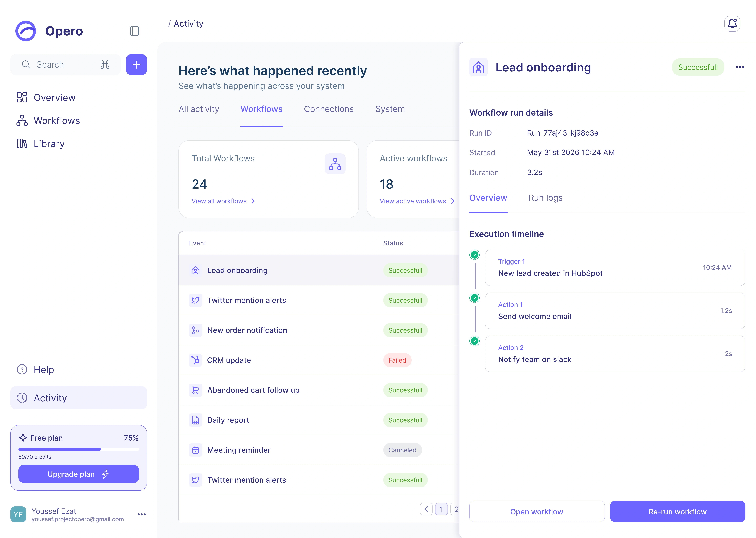Viewport: 756px width, 538px height.
Task: Click the Daily report document icon
Action: point(195,420)
